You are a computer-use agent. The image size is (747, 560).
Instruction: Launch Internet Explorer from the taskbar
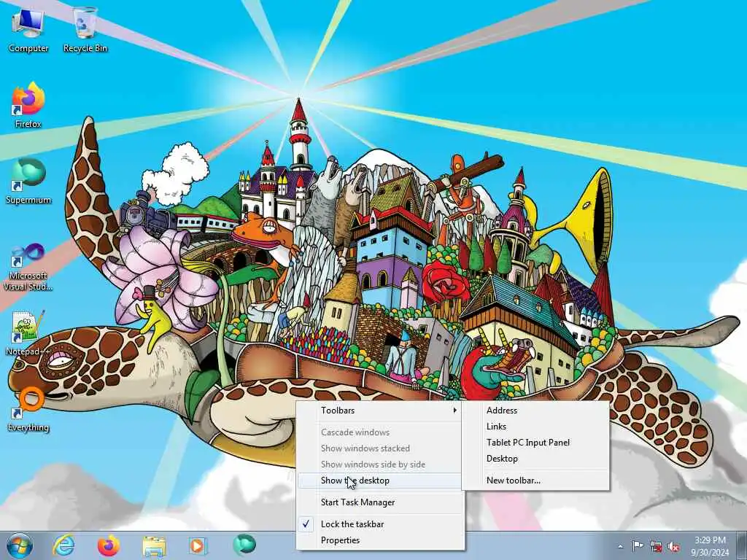(63, 545)
